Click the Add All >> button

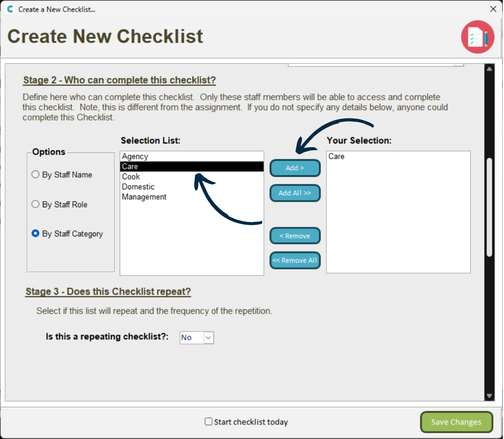pos(295,193)
